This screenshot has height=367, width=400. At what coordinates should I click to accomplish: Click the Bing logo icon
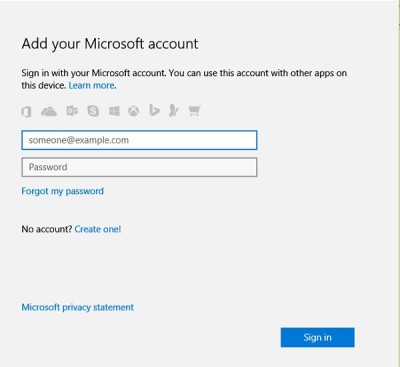click(154, 110)
